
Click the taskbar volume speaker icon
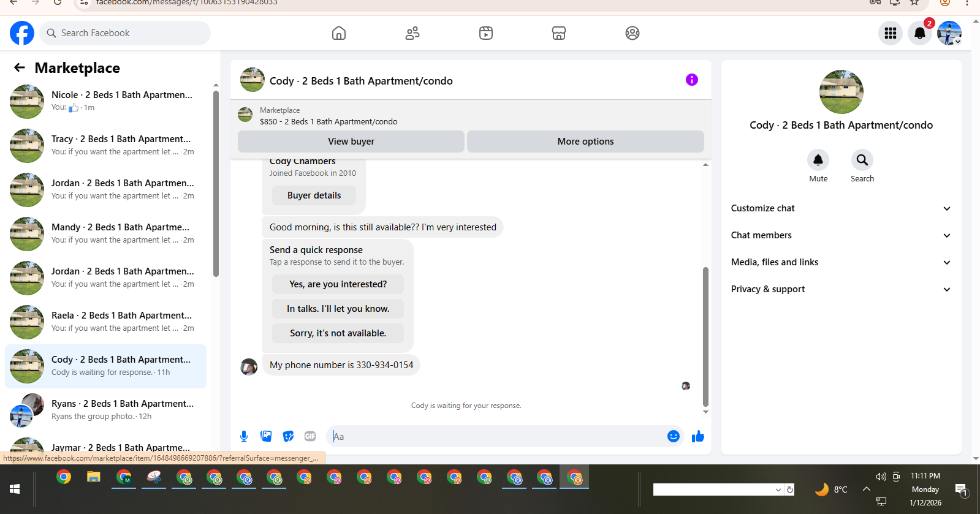tap(881, 477)
